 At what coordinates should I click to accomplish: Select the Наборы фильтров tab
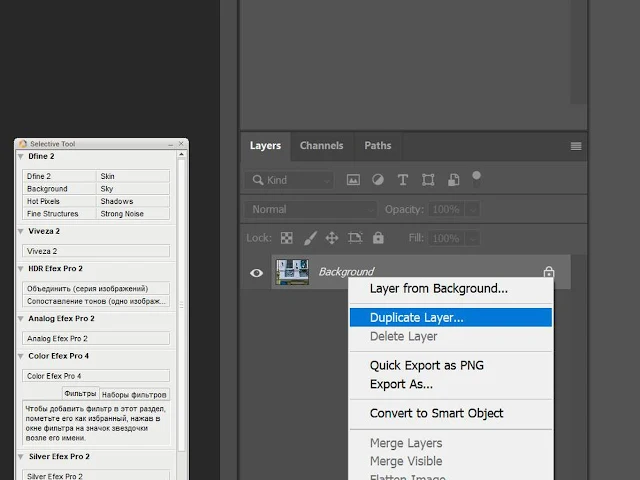click(x=134, y=395)
